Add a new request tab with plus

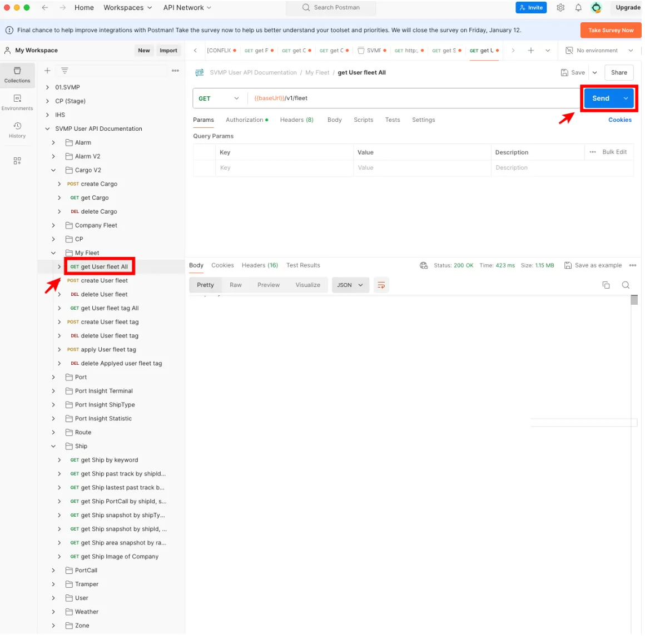click(x=532, y=51)
